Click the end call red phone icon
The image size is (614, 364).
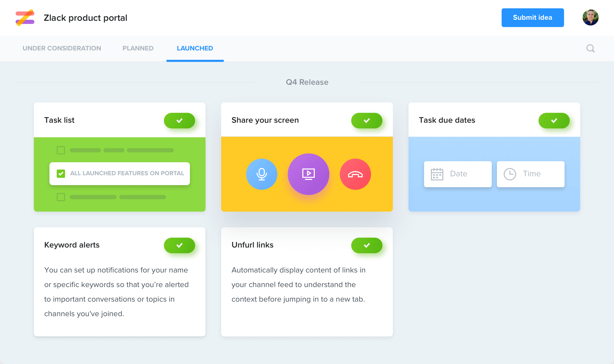[355, 174]
